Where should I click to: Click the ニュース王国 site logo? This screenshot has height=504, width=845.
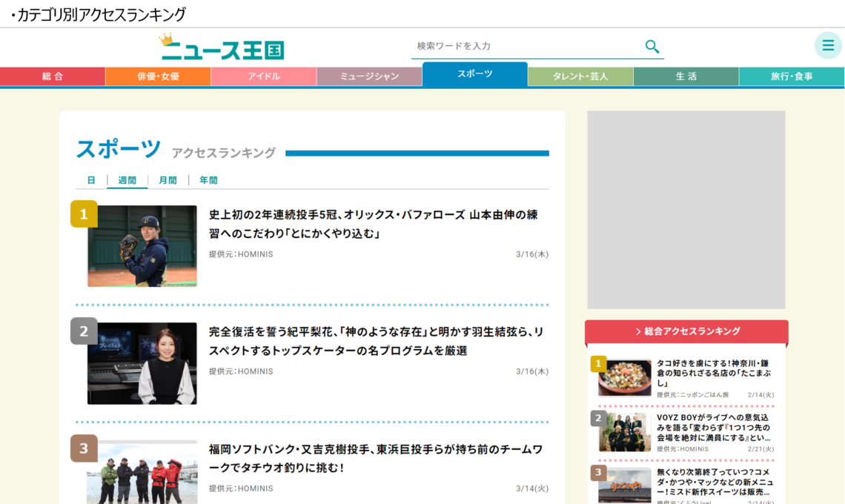coord(222,47)
